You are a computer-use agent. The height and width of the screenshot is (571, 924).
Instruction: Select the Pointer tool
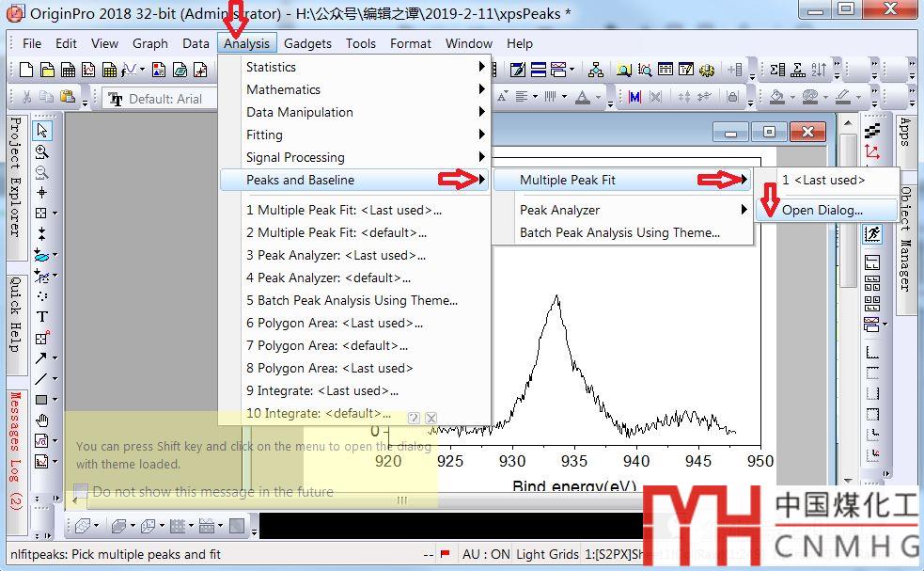[42, 131]
